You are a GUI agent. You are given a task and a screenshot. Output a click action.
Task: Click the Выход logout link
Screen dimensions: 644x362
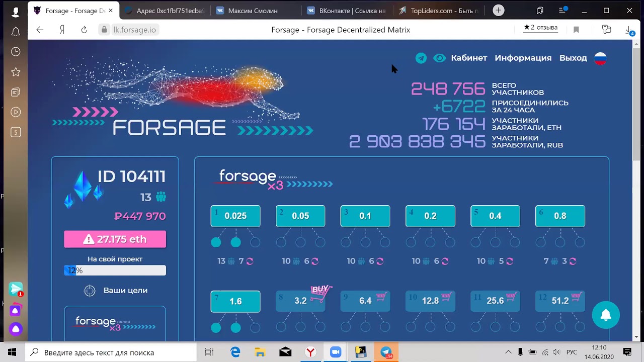coord(573,58)
